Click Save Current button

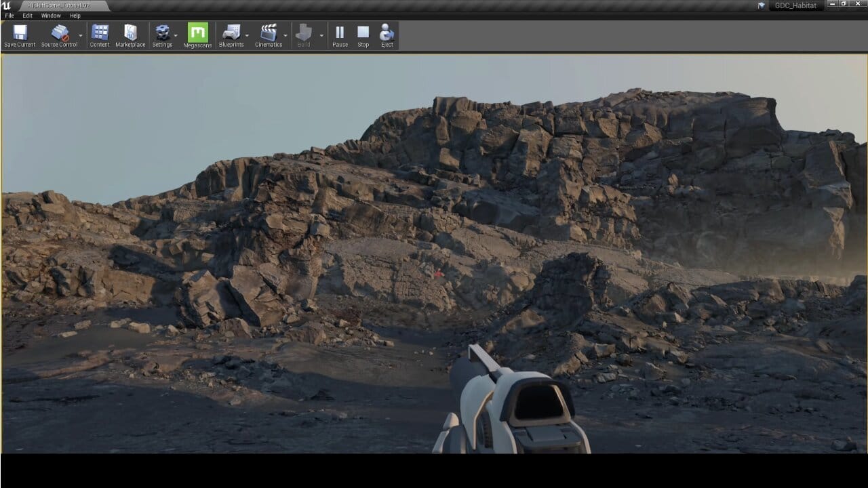point(19,33)
